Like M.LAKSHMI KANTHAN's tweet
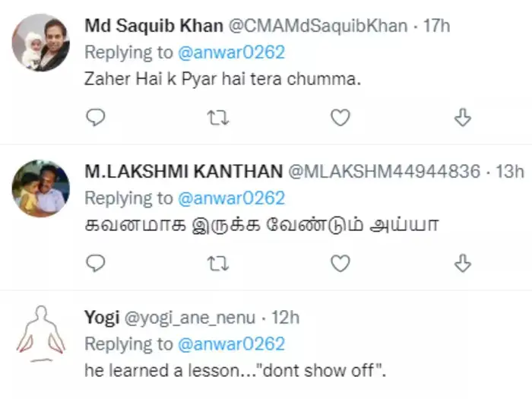This screenshot has height=399, width=532. pyautogui.click(x=340, y=263)
